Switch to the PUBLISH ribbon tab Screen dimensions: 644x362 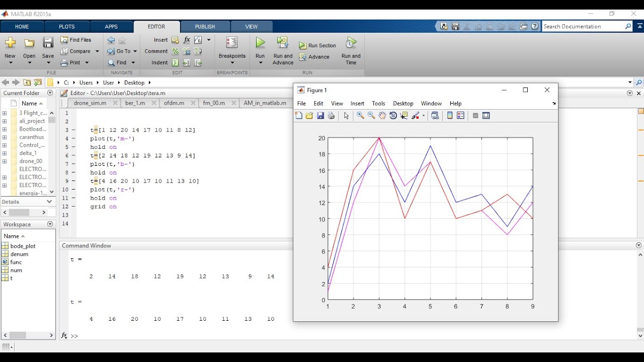(x=205, y=27)
